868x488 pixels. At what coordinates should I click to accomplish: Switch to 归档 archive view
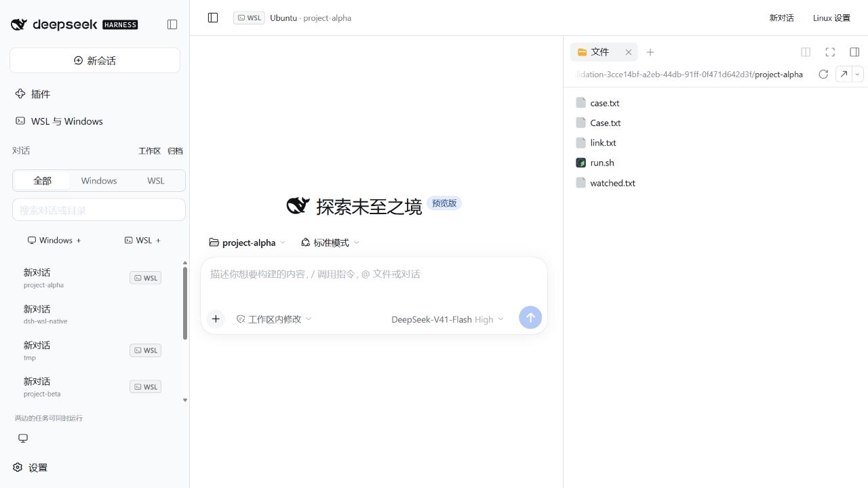pyautogui.click(x=175, y=151)
